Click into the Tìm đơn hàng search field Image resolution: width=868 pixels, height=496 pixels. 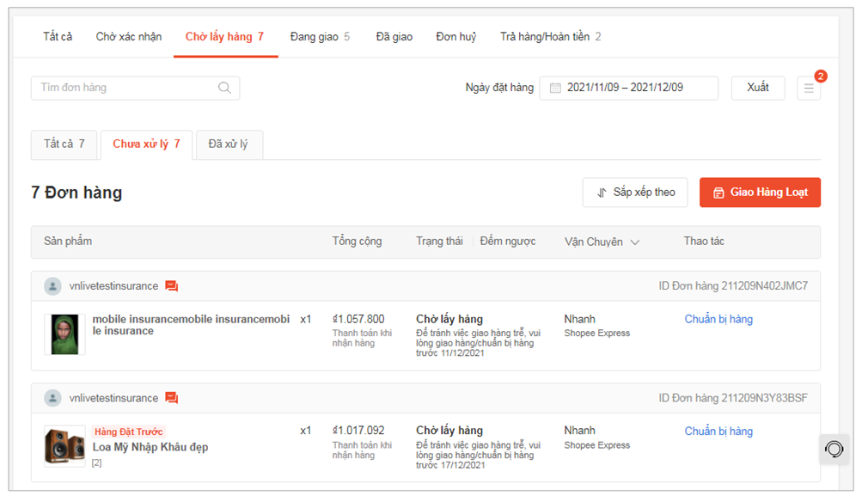(x=125, y=88)
